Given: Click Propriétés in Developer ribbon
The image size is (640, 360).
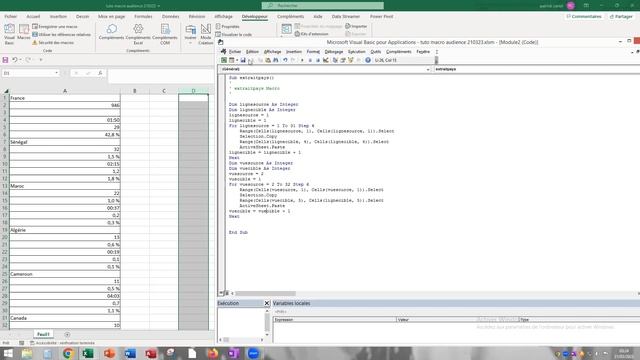Looking at the screenshot, I should (x=227, y=27).
